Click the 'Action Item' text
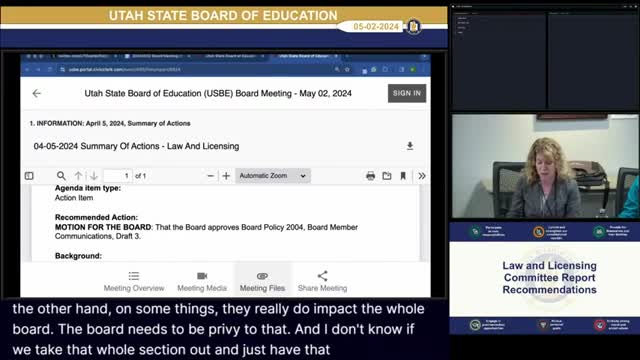The image size is (640, 360). [x=74, y=198]
